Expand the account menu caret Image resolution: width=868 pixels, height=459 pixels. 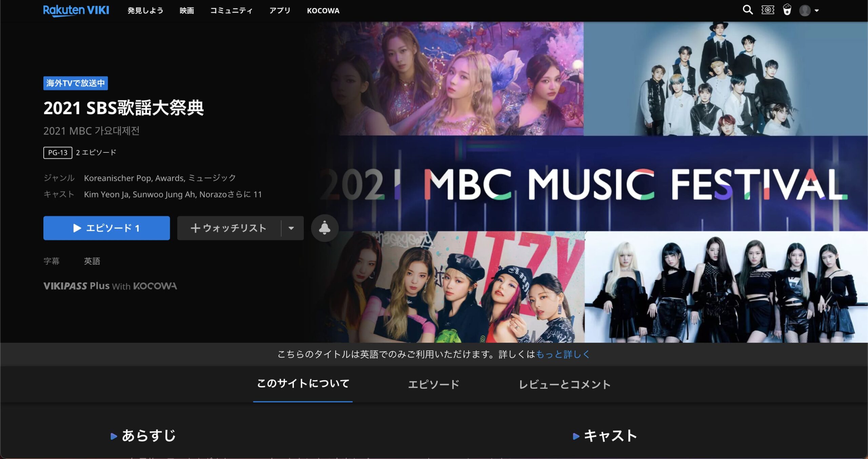pos(817,11)
